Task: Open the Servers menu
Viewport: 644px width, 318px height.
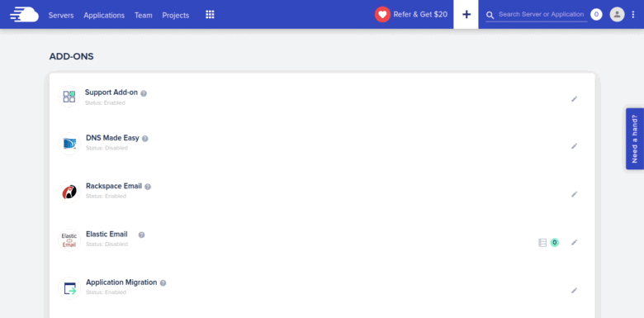Action: 61,15
